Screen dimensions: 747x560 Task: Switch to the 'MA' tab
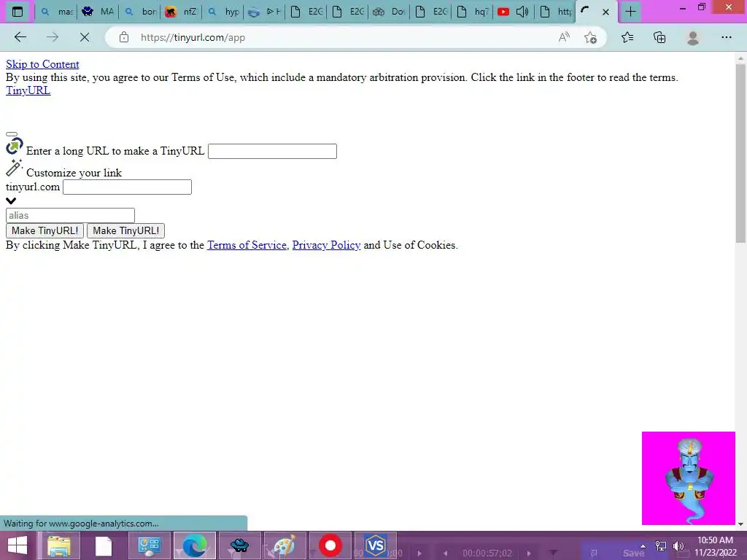pos(98,12)
